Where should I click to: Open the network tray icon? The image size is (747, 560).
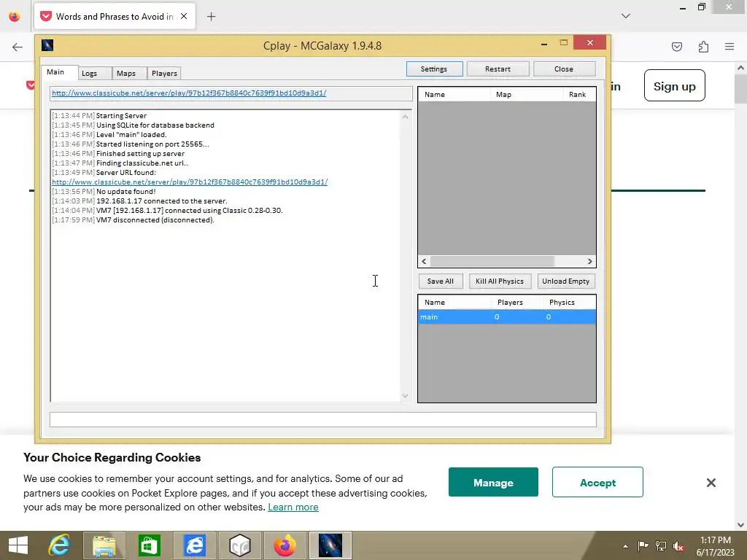661,545
